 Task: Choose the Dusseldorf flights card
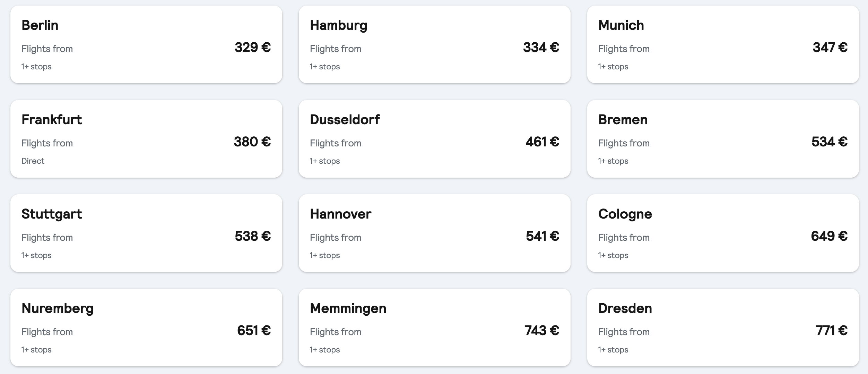pyautogui.click(x=434, y=139)
